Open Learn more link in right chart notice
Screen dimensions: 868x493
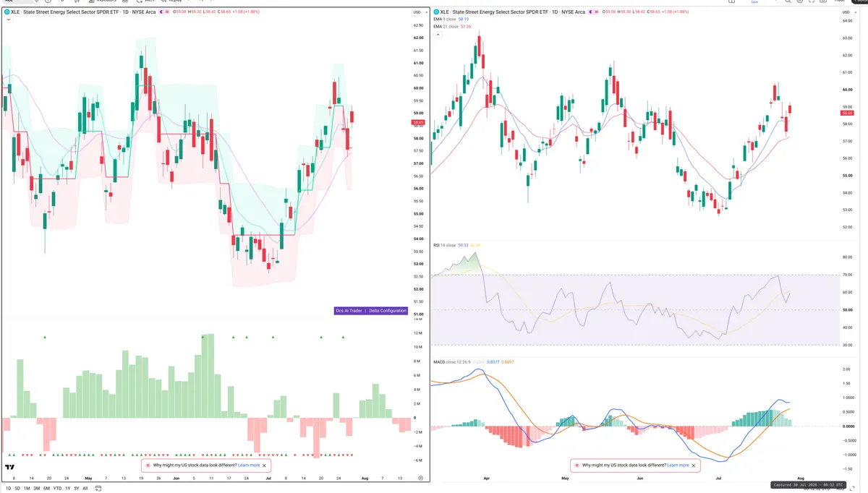[678, 466]
